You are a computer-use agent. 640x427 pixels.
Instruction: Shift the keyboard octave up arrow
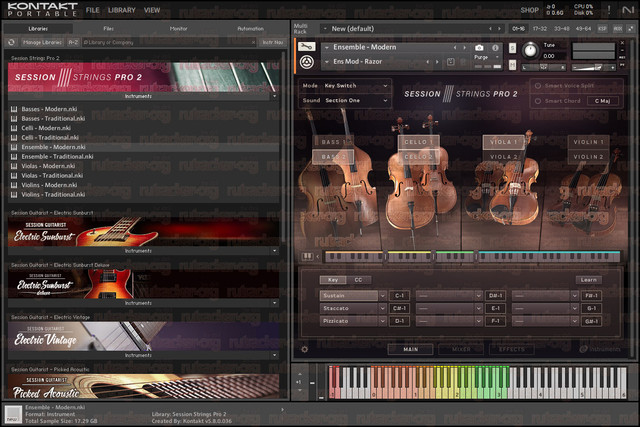point(300,374)
